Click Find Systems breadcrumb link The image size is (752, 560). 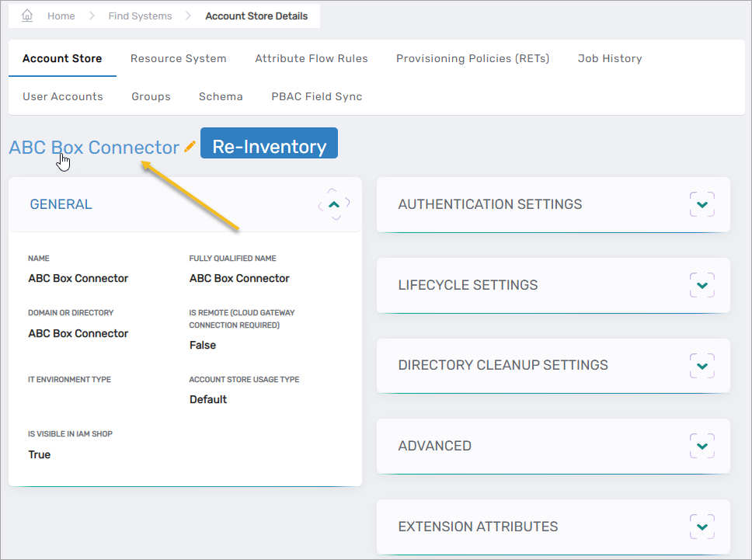tap(140, 16)
